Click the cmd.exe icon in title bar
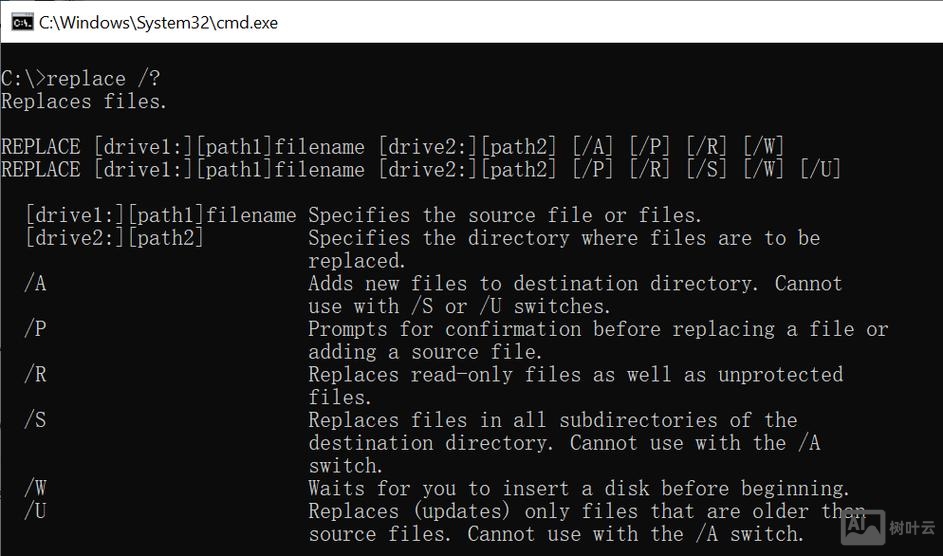The image size is (943, 556). coord(22,21)
